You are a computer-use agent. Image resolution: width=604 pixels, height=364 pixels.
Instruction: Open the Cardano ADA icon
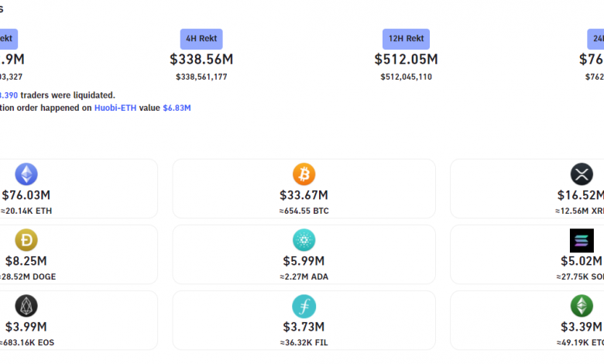pos(304,240)
